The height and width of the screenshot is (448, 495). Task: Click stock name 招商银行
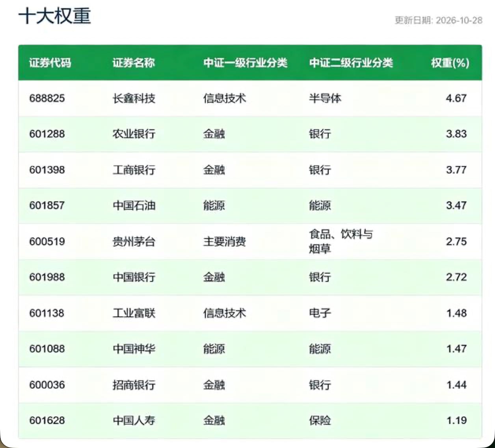(x=134, y=385)
